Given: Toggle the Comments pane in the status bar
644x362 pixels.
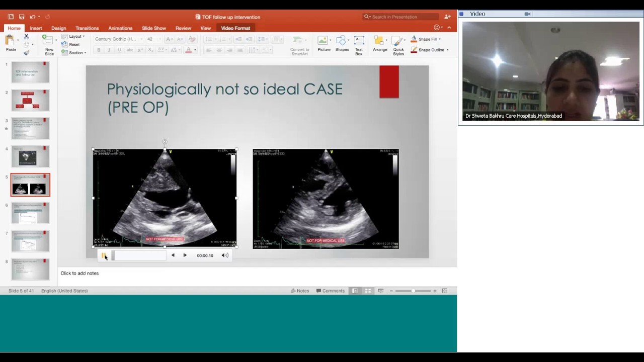Looking at the screenshot, I should (x=331, y=291).
